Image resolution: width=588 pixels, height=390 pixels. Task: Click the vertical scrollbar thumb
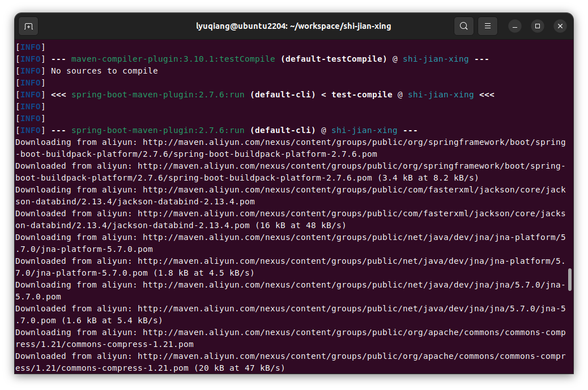click(569, 280)
